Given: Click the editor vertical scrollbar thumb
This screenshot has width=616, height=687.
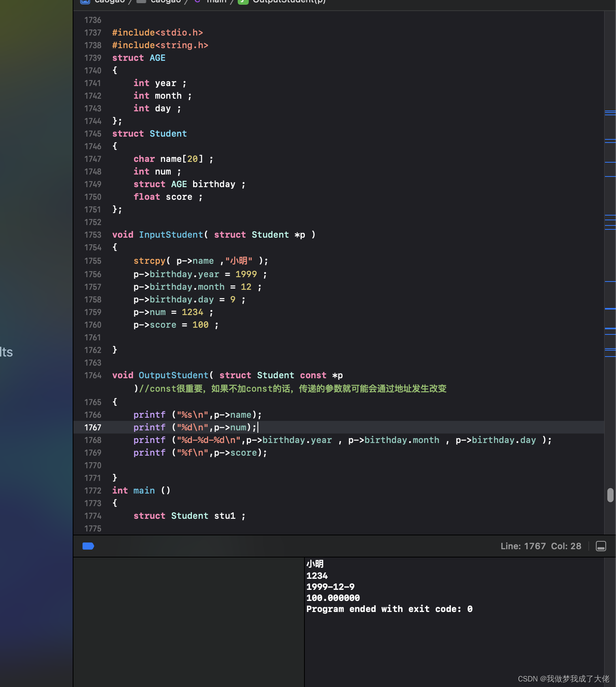Looking at the screenshot, I should [x=610, y=495].
